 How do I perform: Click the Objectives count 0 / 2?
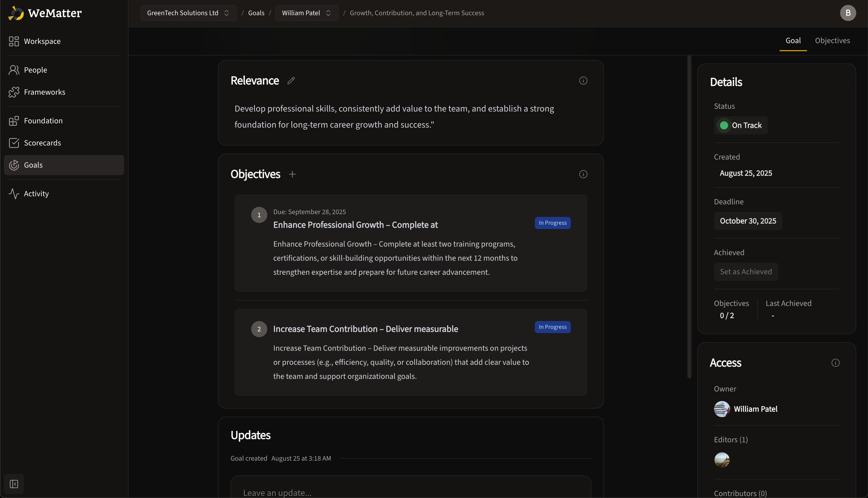click(x=727, y=316)
